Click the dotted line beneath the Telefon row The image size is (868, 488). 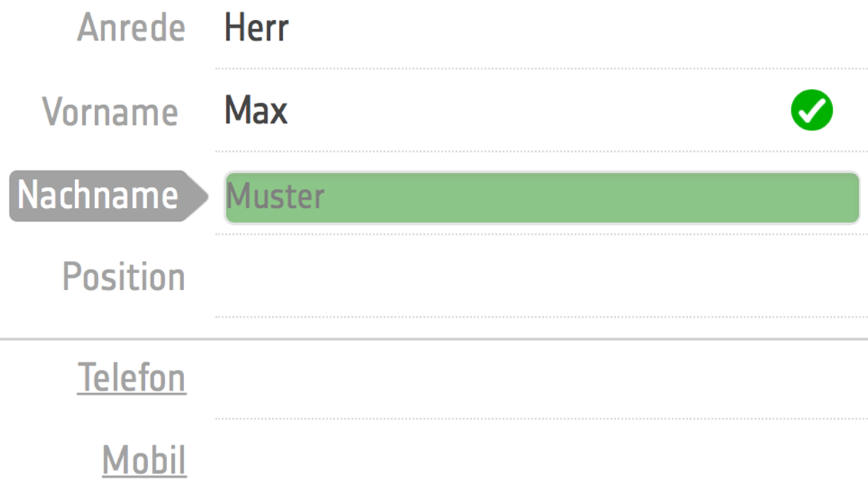(541, 419)
